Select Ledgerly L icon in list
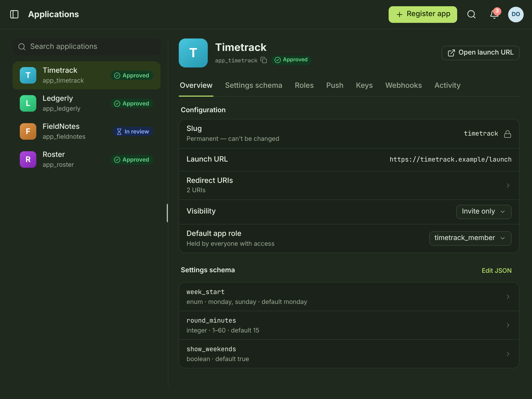532x399 pixels. click(28, 103)
